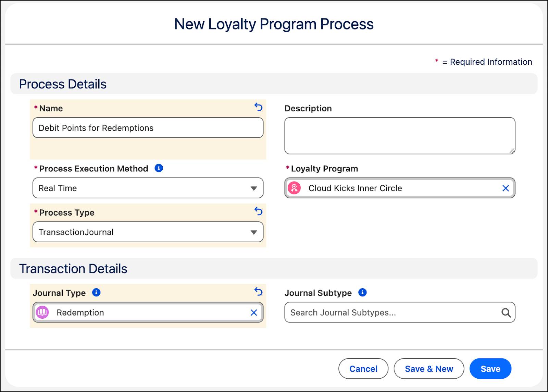The width and height of the screenshot is (548, 392).
Task: Click the Redemption book icon on the pill
Action: [x=43, y=312]
